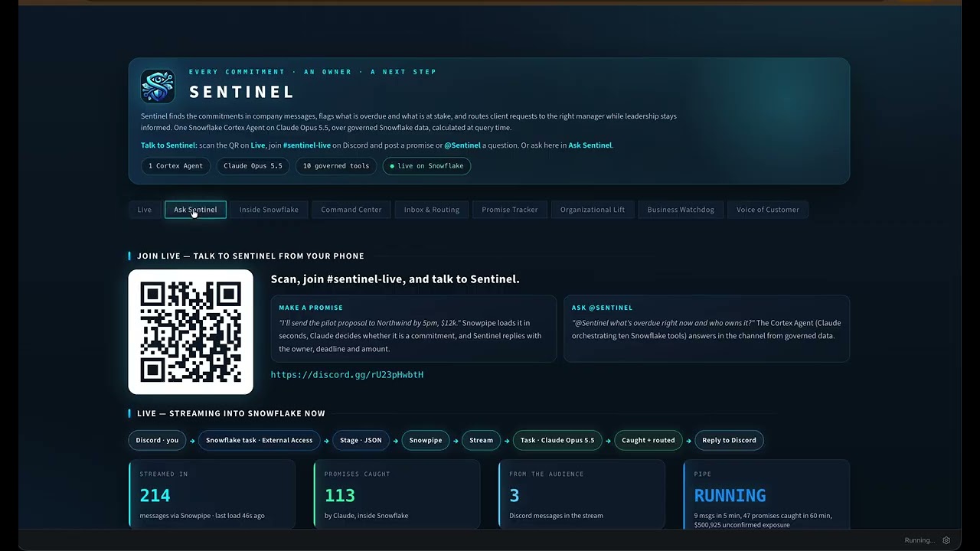Image resolution: width=980 pixels, height=551 pixels.
Task: View the Organizational Lift tab
Action: [593, 210]
